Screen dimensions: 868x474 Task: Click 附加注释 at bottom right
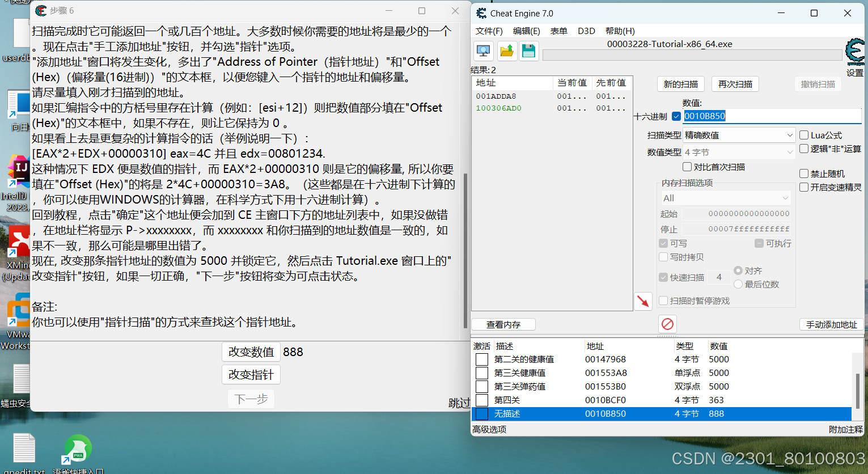tap(846, 430)
